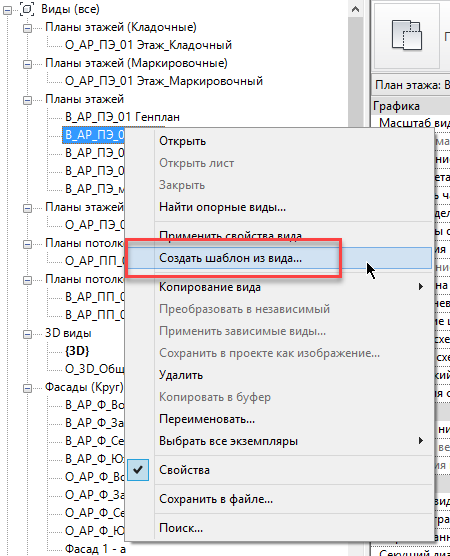Viewport: 450px width, 556px height.
Task: Open Выбрать все экземпляры submenu arrow
Action: pyautogui.click(x=421, y=441)
